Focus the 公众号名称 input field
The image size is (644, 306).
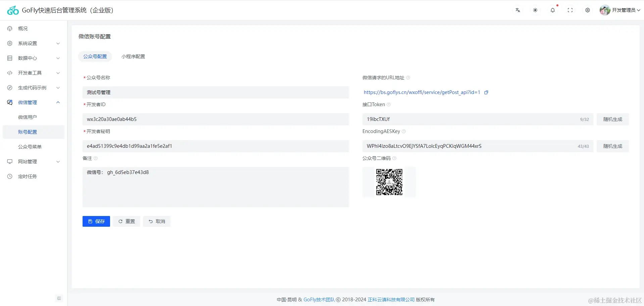click(216, 92)
